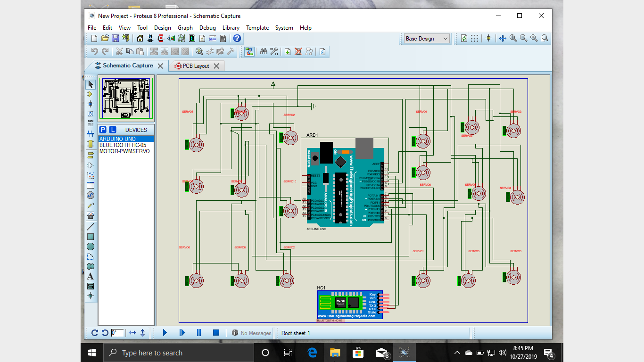
Task: Rotate clockwise icon in bottom bar
Action: (x=95, y=333)
